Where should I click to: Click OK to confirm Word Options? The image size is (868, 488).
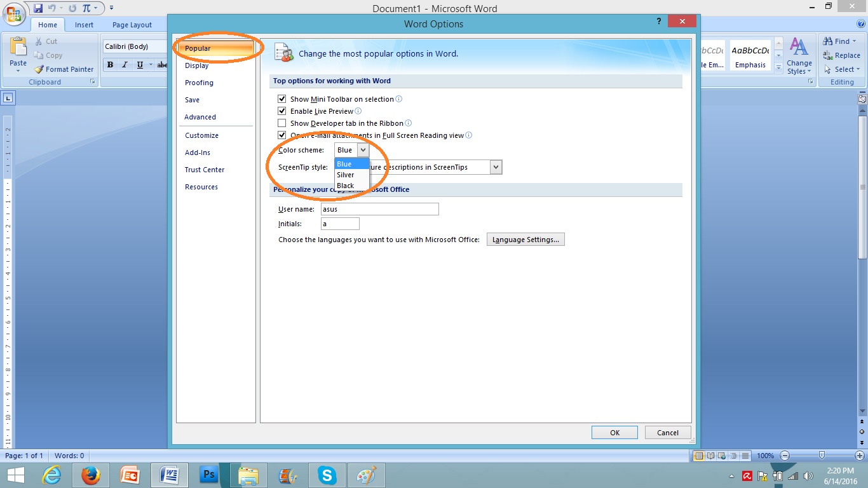click(x=614, y=432)
